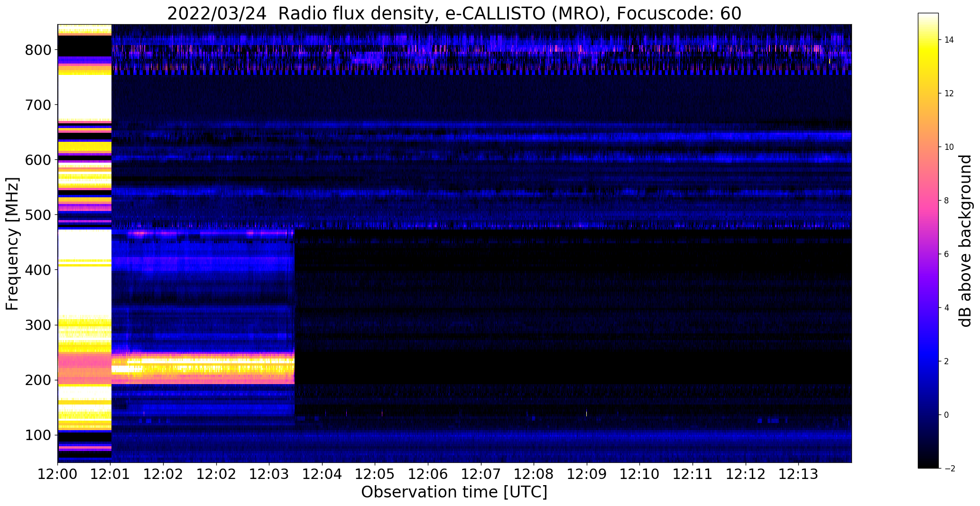Pick the '6' colorbar tick label
The height and width of the screenshot is (506, 980).
click(x=946, y=254)
